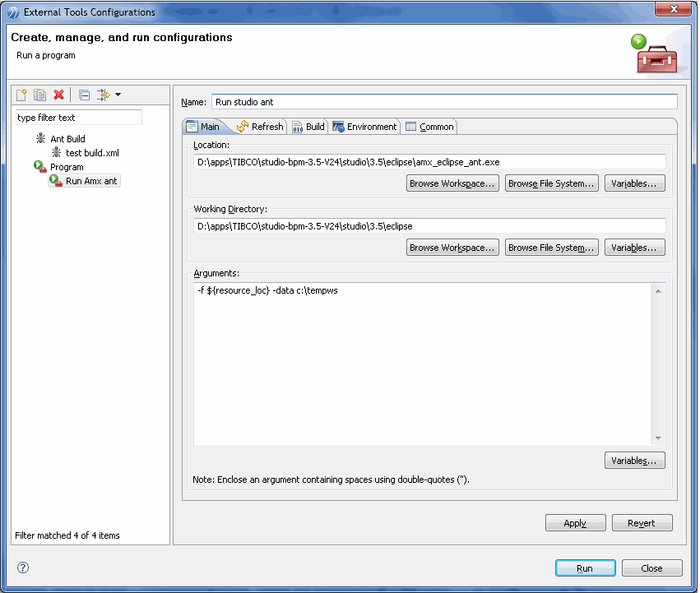Browse File System for Location

[551, 183]
